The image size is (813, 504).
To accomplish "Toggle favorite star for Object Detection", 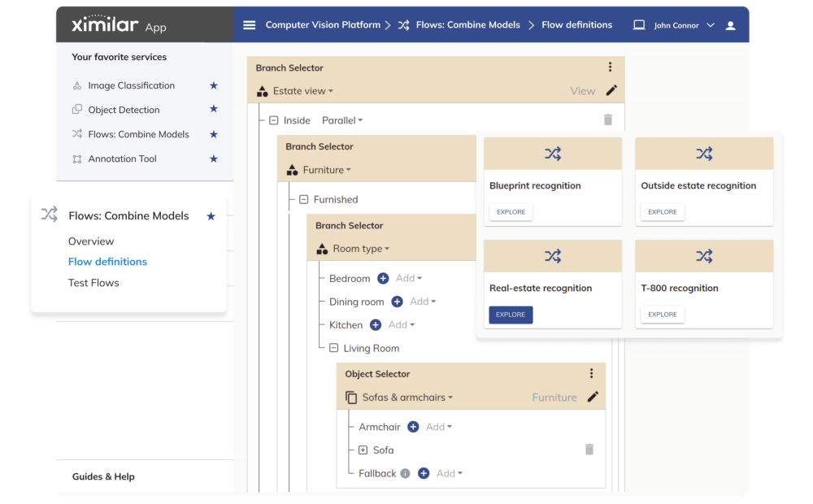I will pos(213,109).
